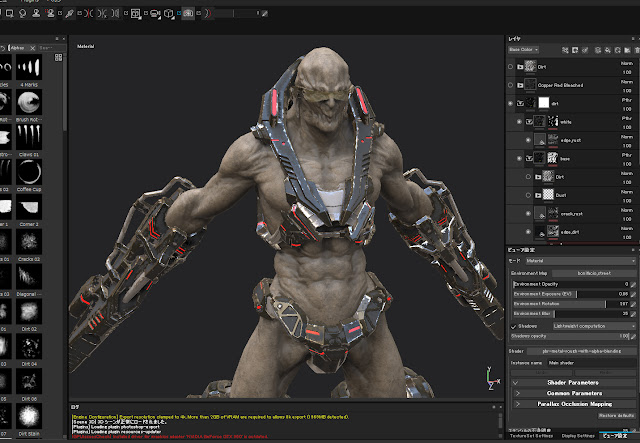Hide the edge_rust layer
Screen dimensions: 640x443
tap(528, 140)
